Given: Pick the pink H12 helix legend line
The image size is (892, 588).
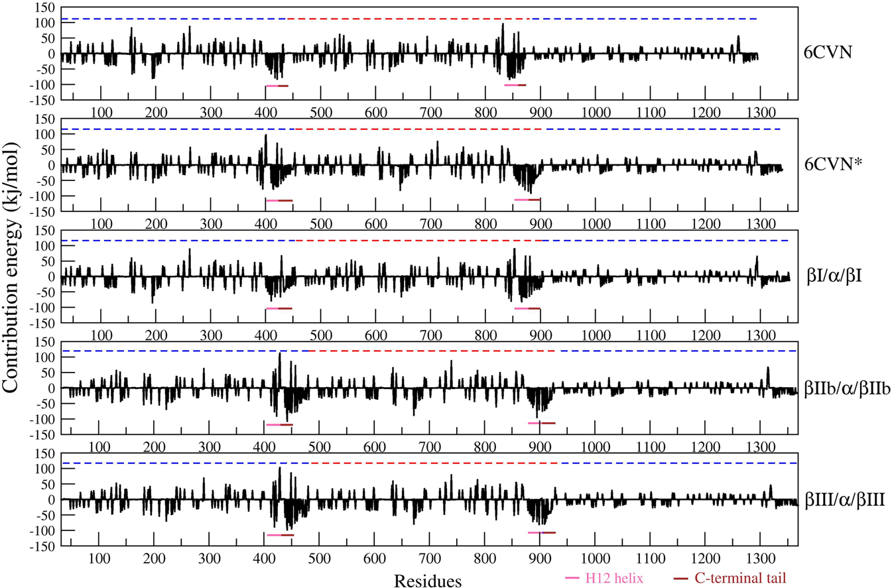Looking at the screenshot, I should tap(572, 578).
